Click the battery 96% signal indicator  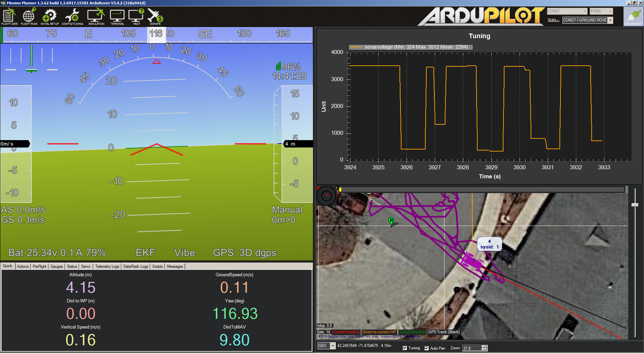(x=288, y=66)
